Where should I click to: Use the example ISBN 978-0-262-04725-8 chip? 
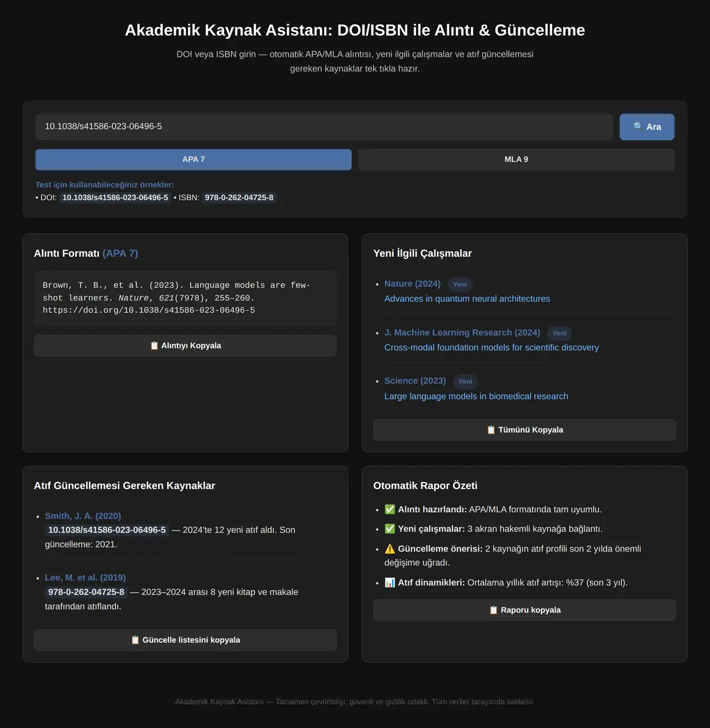point(239,198)
